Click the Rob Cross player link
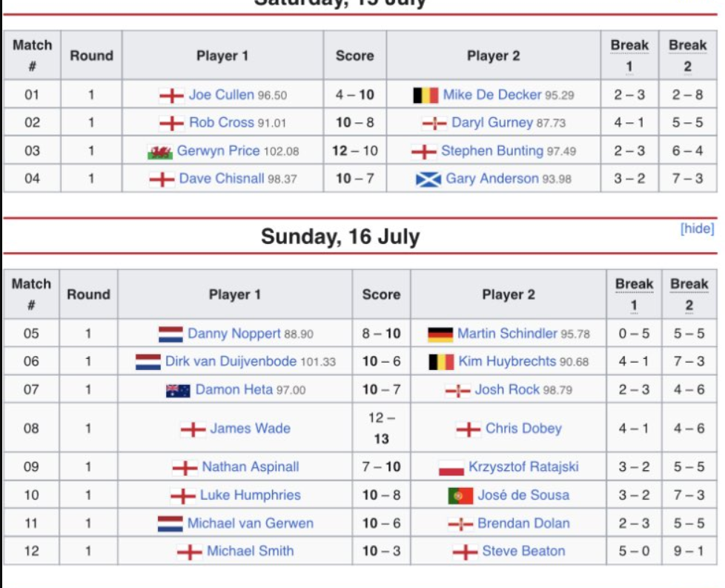This screenshot has width=725, height=588. coord(221,123)
